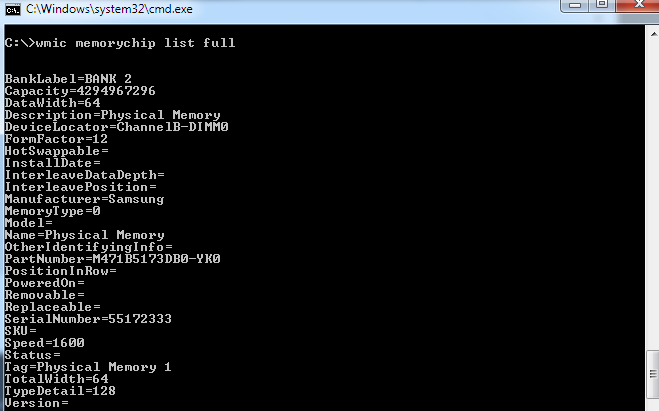
Task: Click the Speed=1600 line
Action: pyautogui.click(x=44, y=343)
